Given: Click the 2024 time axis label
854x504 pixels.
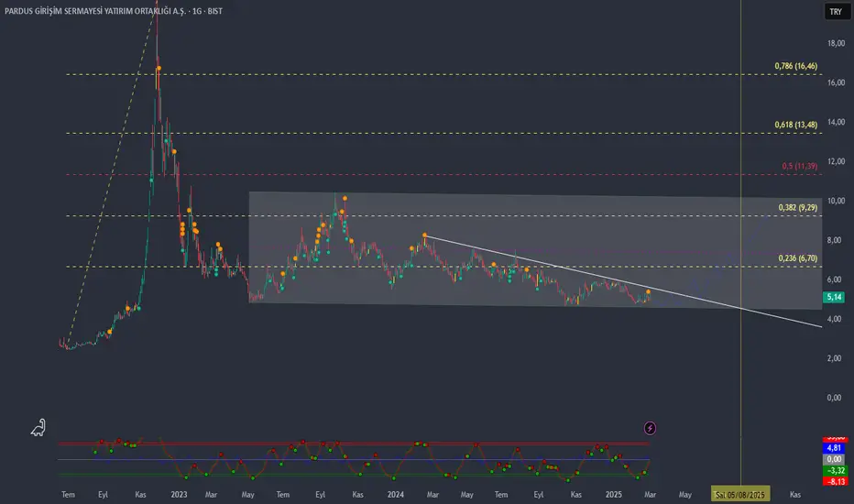Looking at the screenshot, I should click(396, 495).
